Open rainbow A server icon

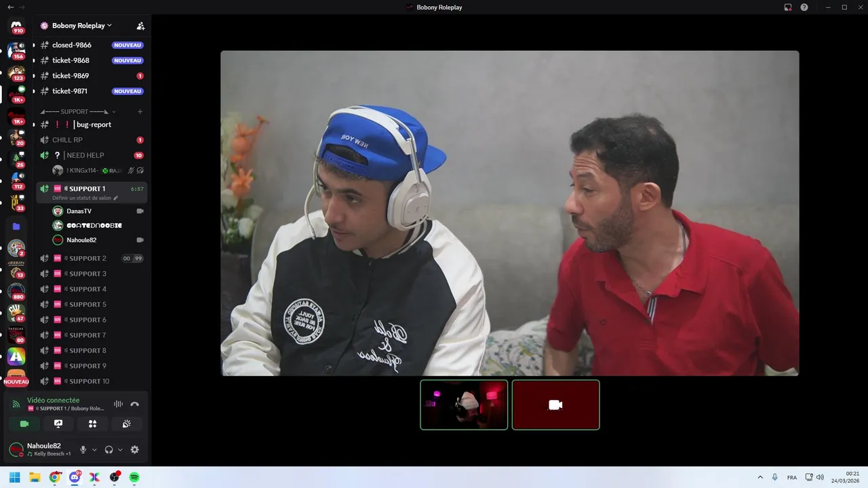point(16,356)
